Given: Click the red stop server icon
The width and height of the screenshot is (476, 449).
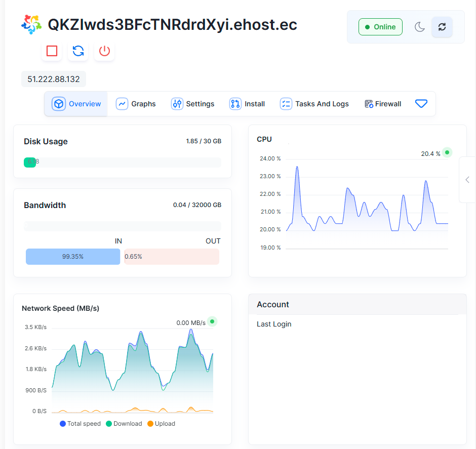Looking at the screenshot, I should coord(52,51).
